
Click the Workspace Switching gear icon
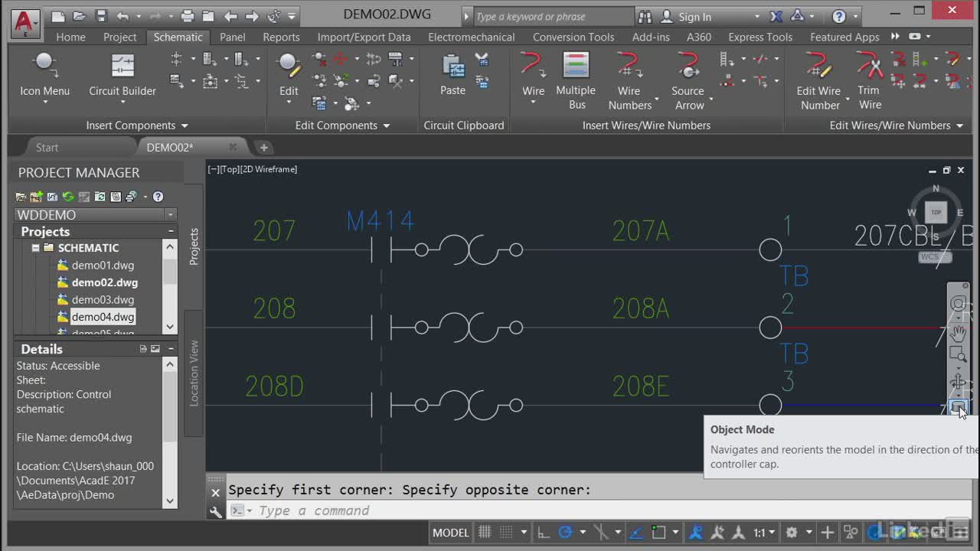(x=792, y=532)
